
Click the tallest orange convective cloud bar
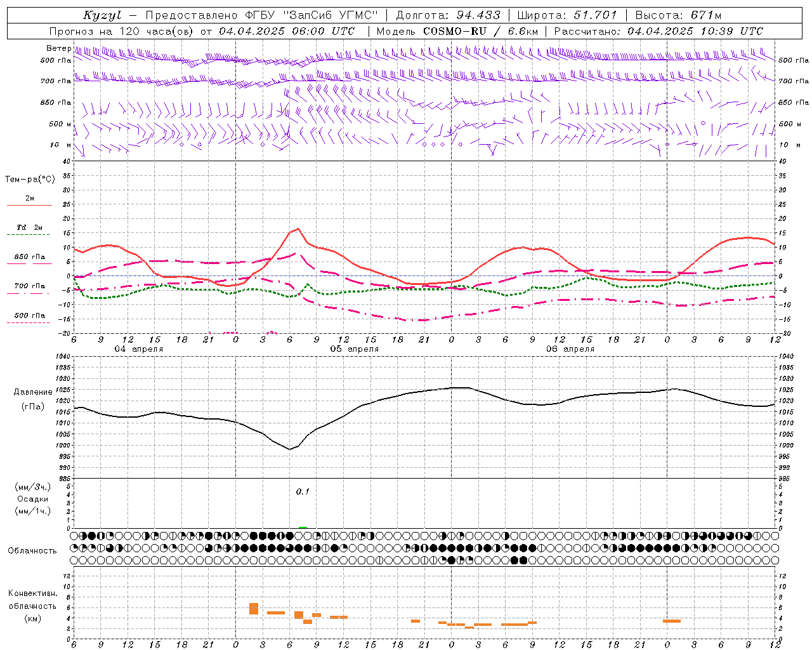[254, 609]
